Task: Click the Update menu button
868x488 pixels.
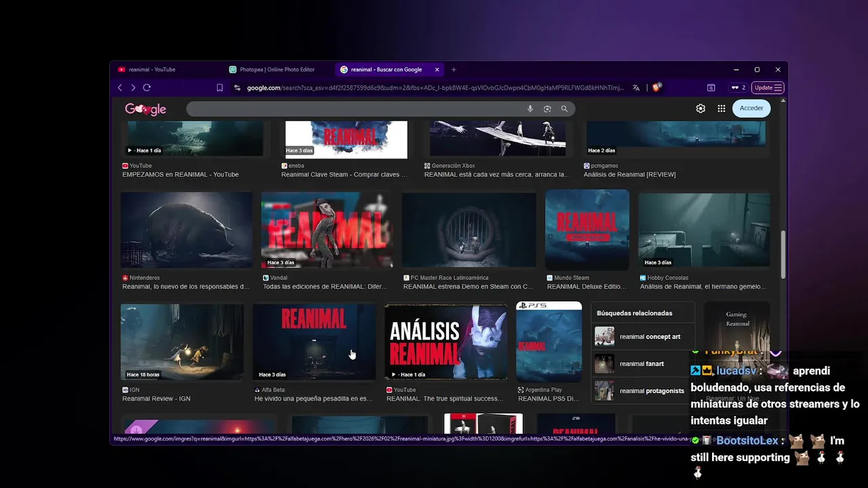Action: click(768, 87)
